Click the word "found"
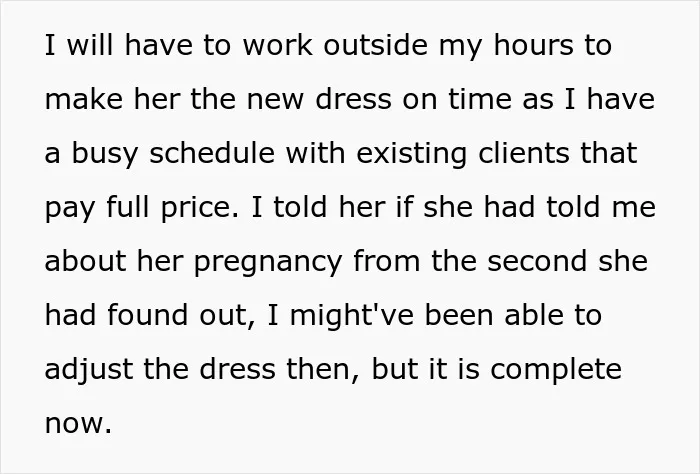 [x=147, y=315]
